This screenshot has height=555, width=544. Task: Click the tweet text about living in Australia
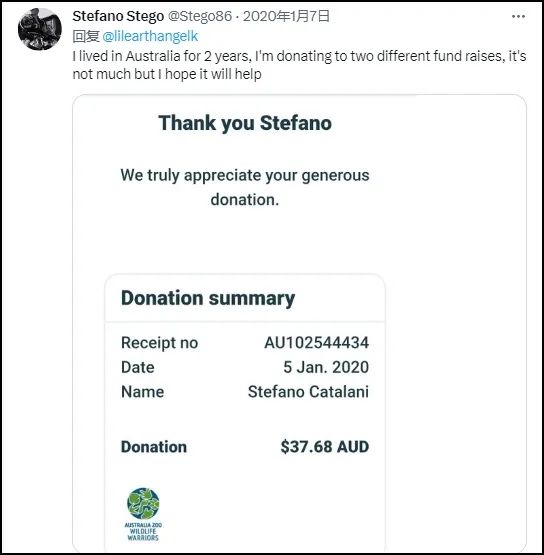pos(299,65)
